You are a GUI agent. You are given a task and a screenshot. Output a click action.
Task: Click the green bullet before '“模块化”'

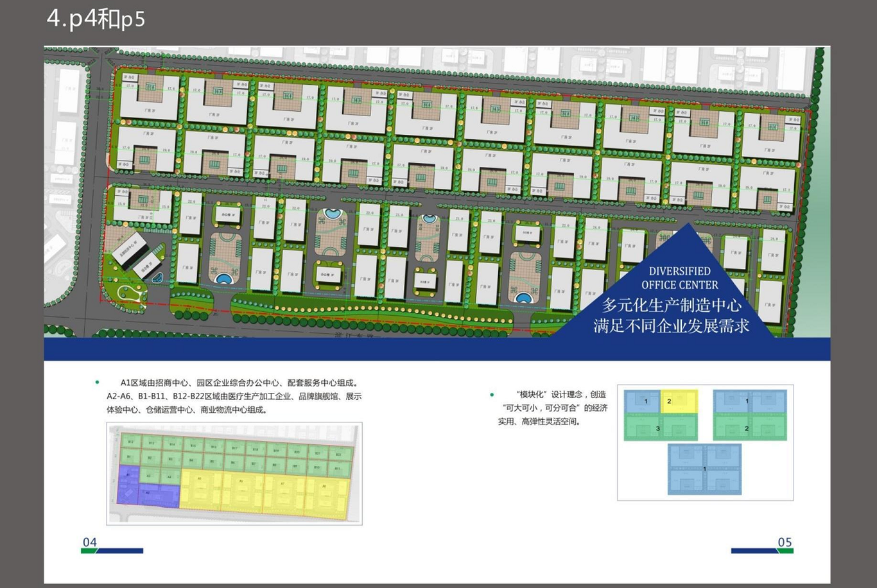492,395
